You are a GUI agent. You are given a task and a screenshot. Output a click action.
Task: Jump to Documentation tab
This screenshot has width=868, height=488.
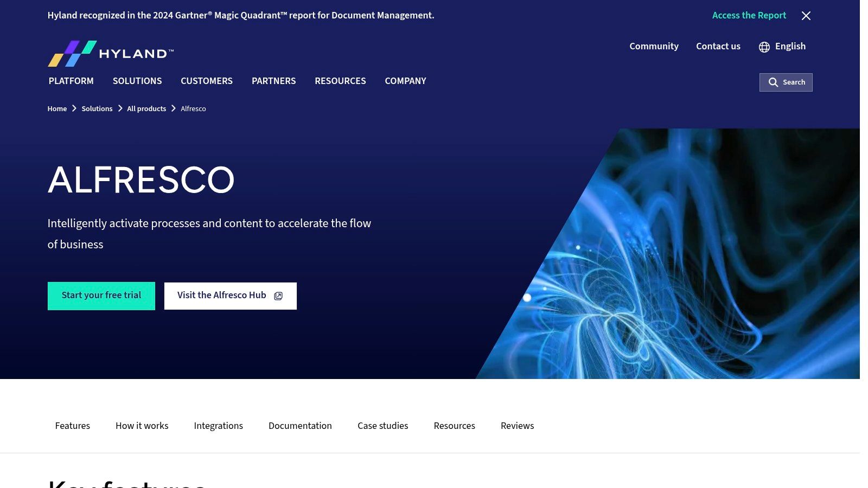pos(300,426)
